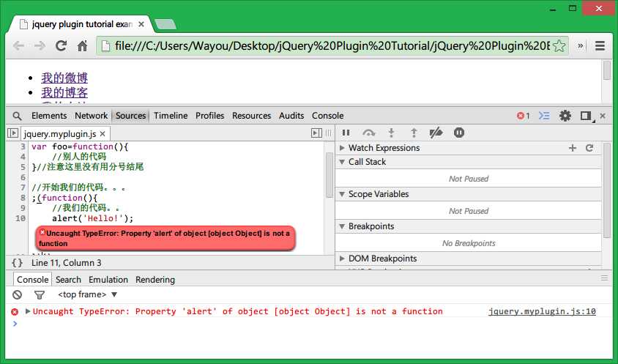The image size is (618, 364).
Task: Change DevTools dock side icon
Action: coord(586,116)
